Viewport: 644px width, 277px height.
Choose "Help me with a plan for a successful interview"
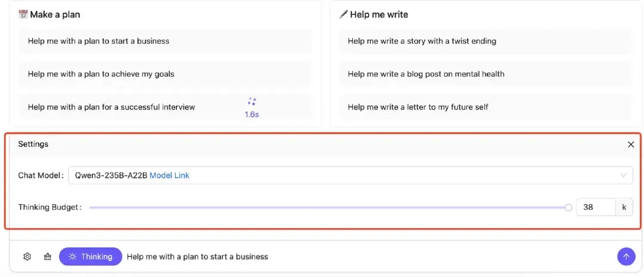165,107
